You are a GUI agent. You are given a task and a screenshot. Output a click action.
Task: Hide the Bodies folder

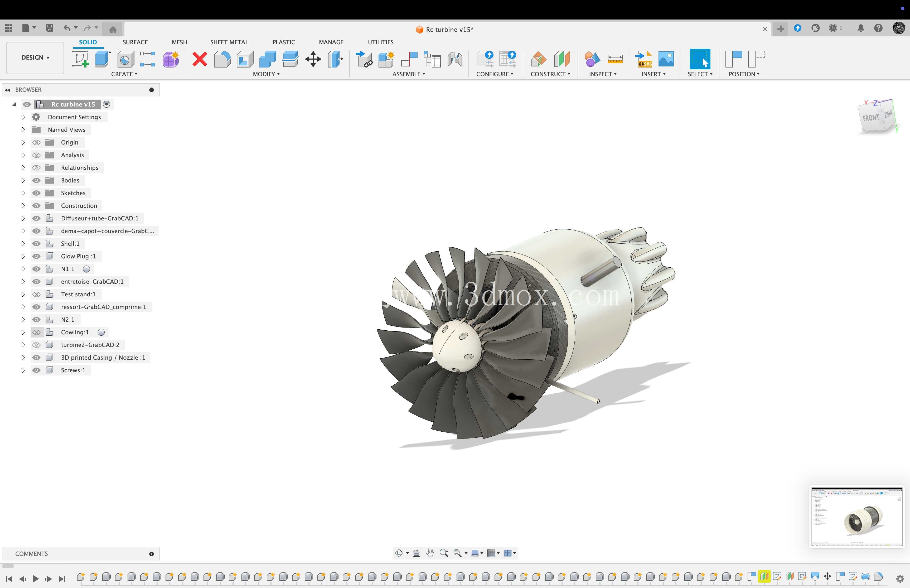click(x=36, y=180)
